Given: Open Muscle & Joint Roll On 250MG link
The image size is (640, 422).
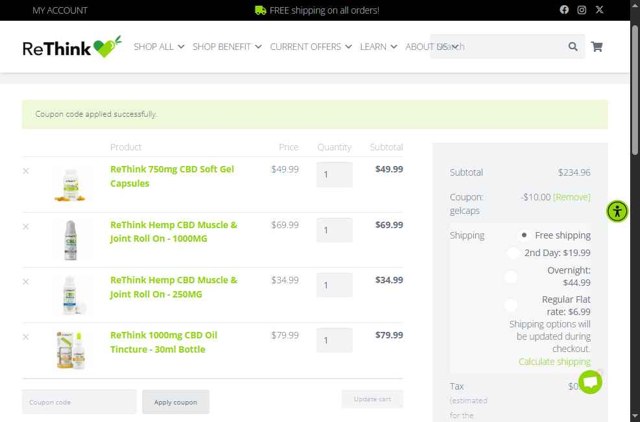Looking at the screenshot, I should point(173,287).
